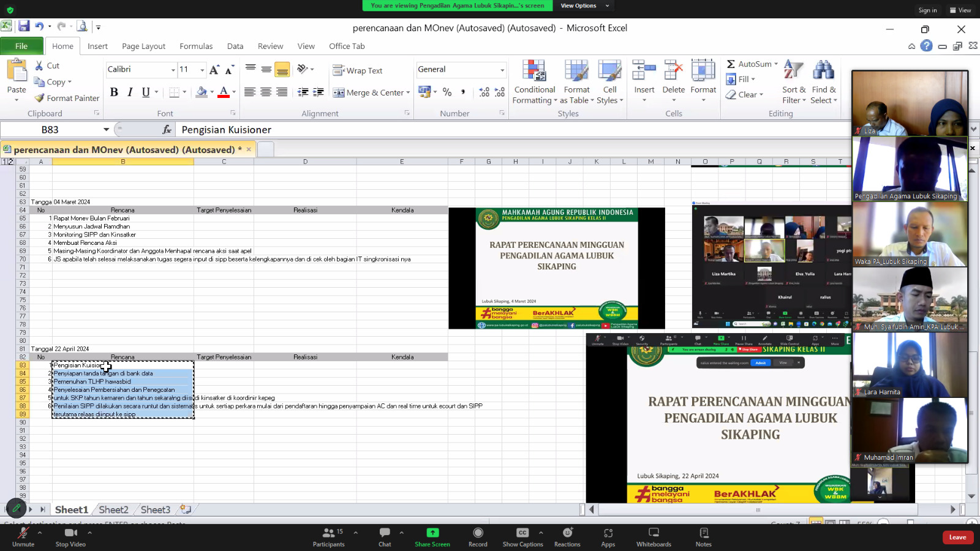Apply Bold formatting in Font group
This screenshot has width=980, height=551.
click(x=114, y=92)
